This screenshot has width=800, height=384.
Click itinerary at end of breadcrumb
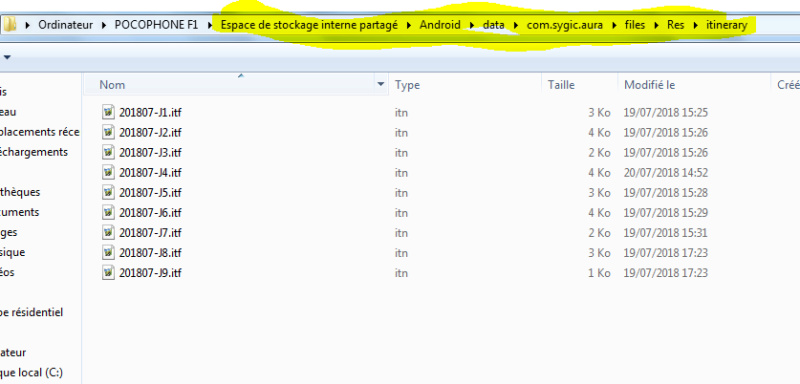727,25
